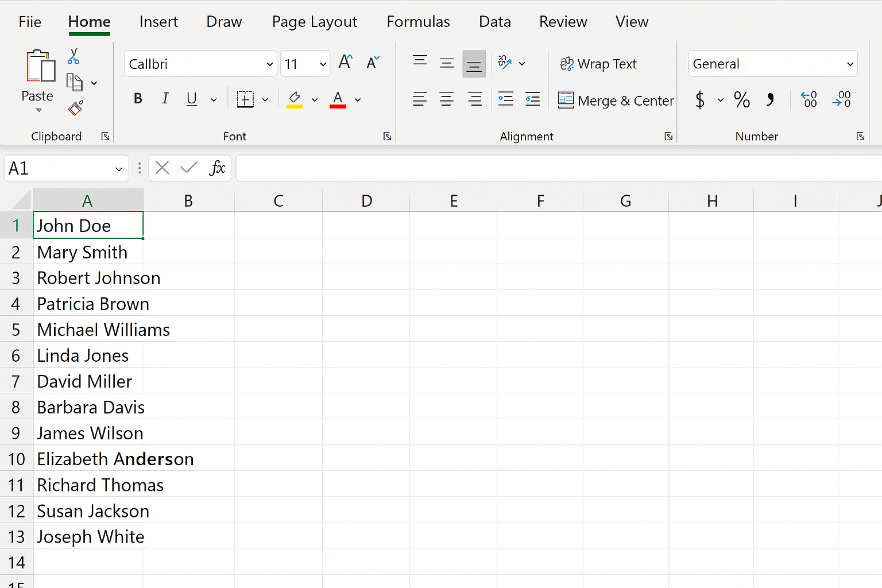Screen dimensions: 882x588
Task: Center text horizontally icon
Action: point(447,99)
